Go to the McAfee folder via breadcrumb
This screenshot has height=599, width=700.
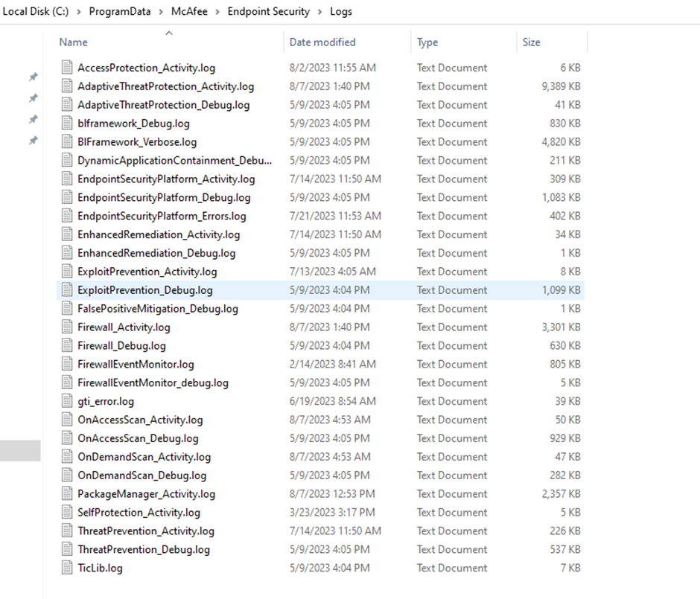point(189,12)
